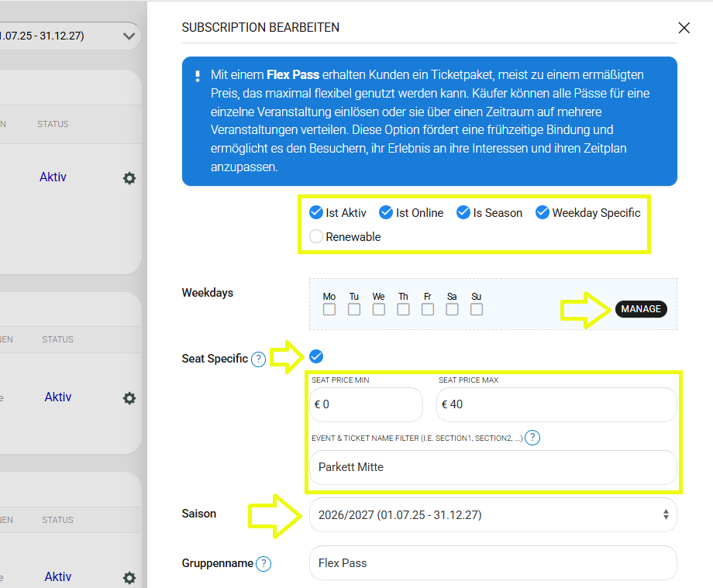The width and height of the screenshot is (713, 588).
Task: Tick the Mo weekday checkbox
Action: pos(329,310)
